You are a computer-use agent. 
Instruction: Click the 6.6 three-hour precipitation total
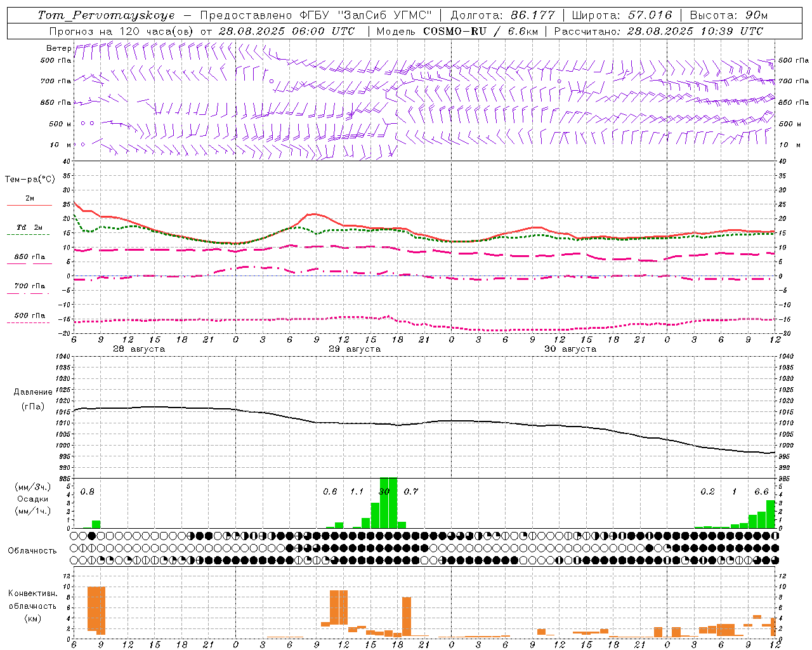[761, 492]
